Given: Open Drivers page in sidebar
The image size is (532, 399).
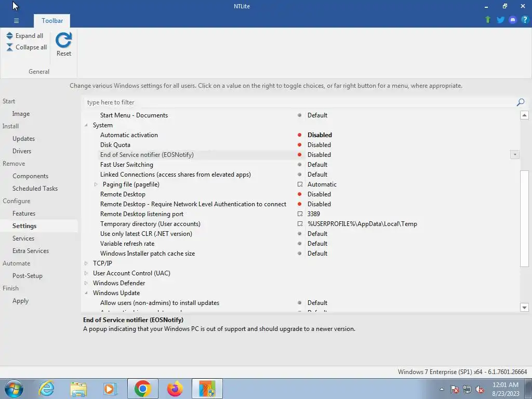Looking at the screenshot, I should click(x=22, y=151).
